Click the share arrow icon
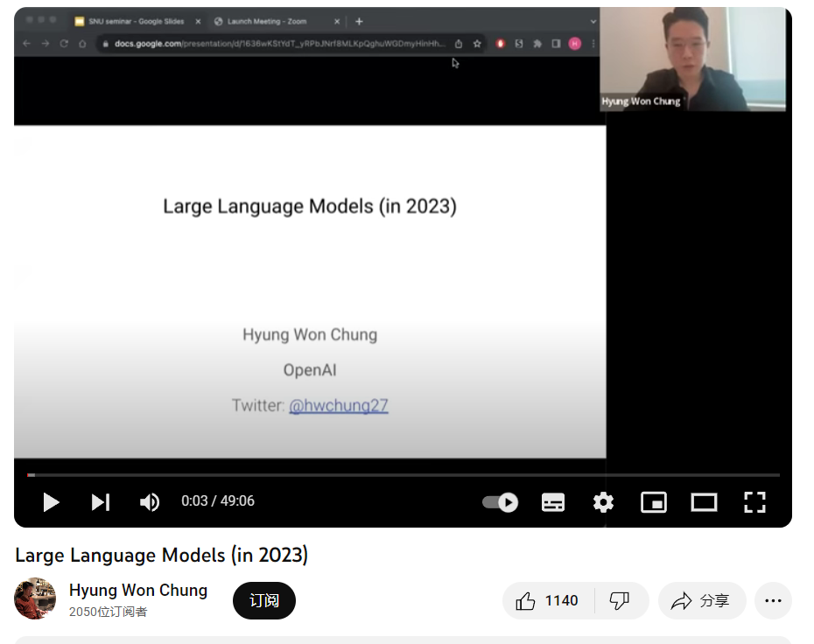This screenshot has height=644, width=814. [680, 600]
